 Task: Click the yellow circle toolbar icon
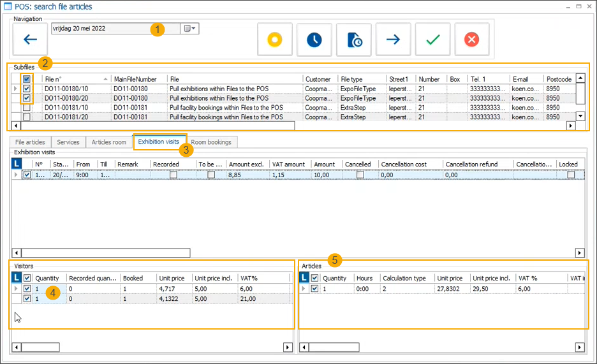click(274, 40)
